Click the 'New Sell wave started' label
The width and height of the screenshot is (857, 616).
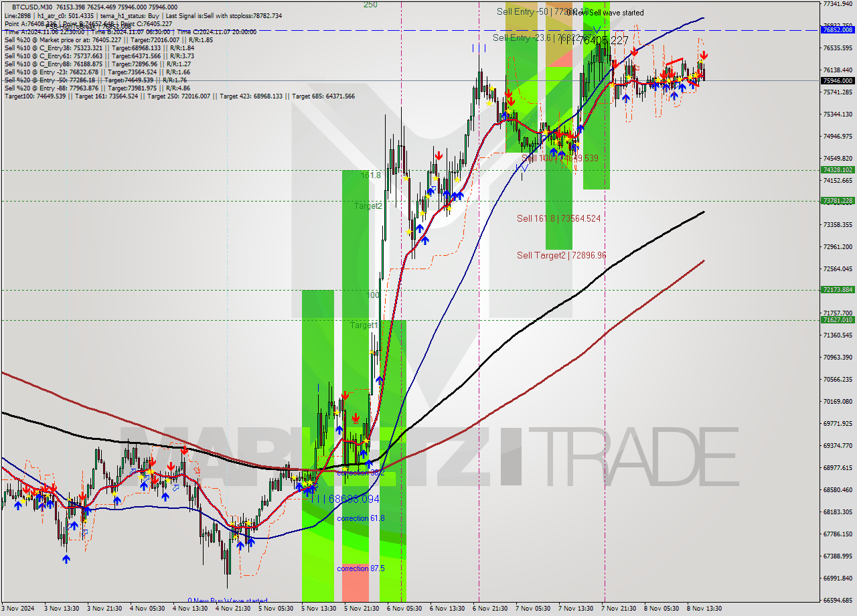609,13
